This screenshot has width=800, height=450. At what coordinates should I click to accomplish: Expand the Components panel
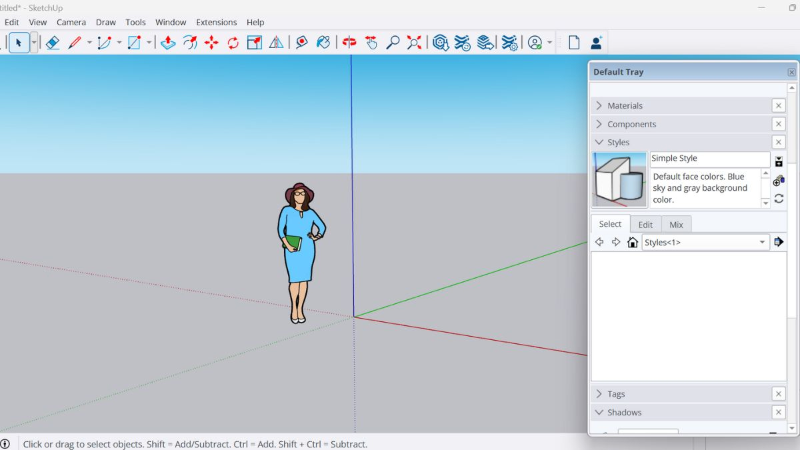click(x=631, y=124)
